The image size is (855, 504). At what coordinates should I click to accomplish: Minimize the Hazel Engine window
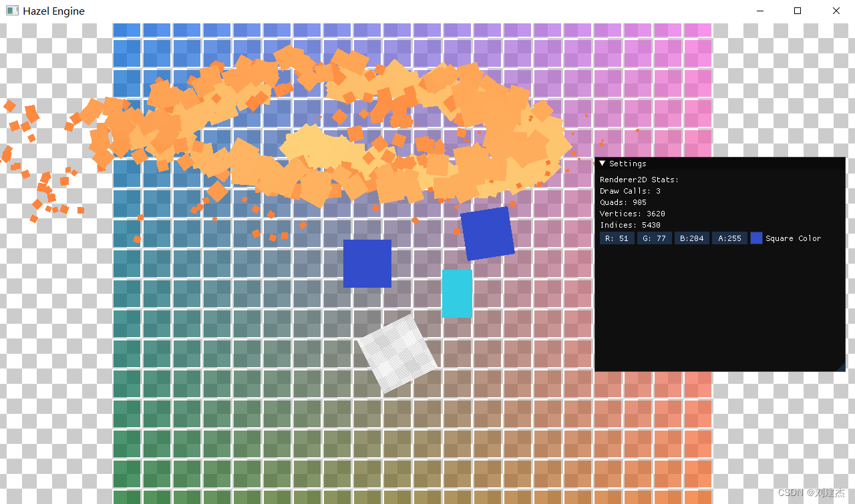(759, 11)
